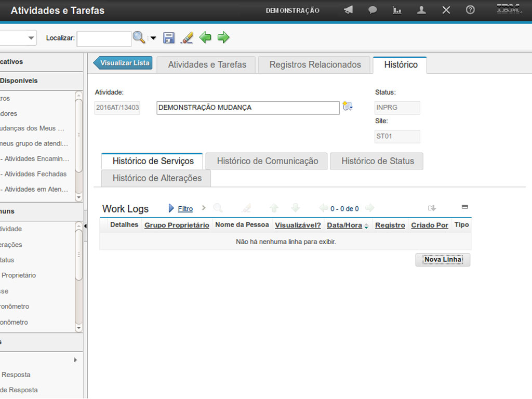Open the reports bar chart icon
This screenshot has width=532, height=399.
[x=397, y=10]
